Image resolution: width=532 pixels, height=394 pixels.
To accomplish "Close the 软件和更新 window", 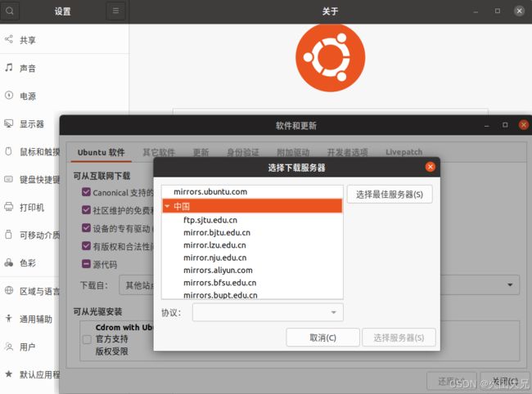I will 524,125.
